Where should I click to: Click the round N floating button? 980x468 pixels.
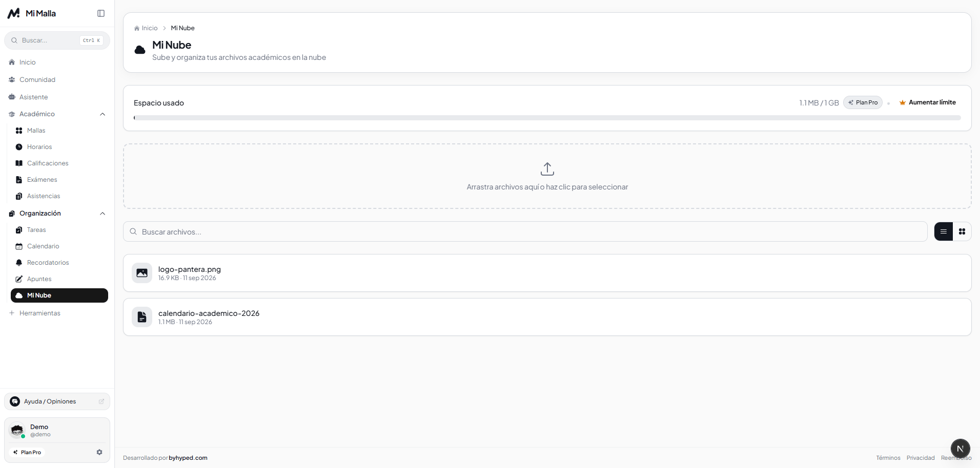[961, 449]
